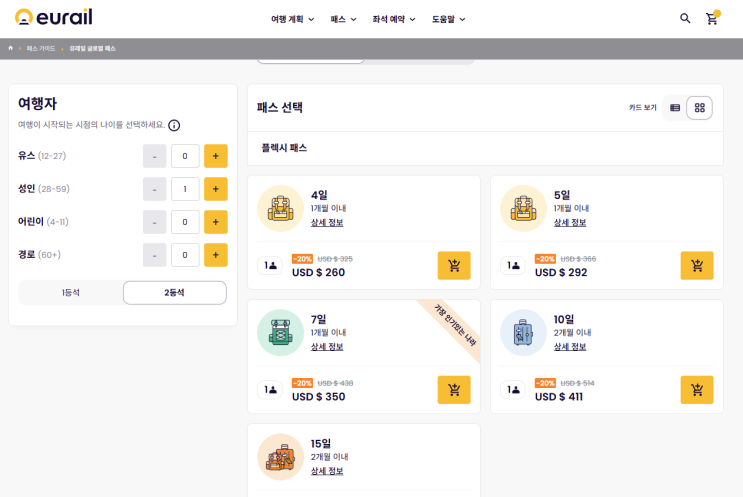743x497 pixels.
Task: Click the 어린이 count input field
Action: [185, 222]
